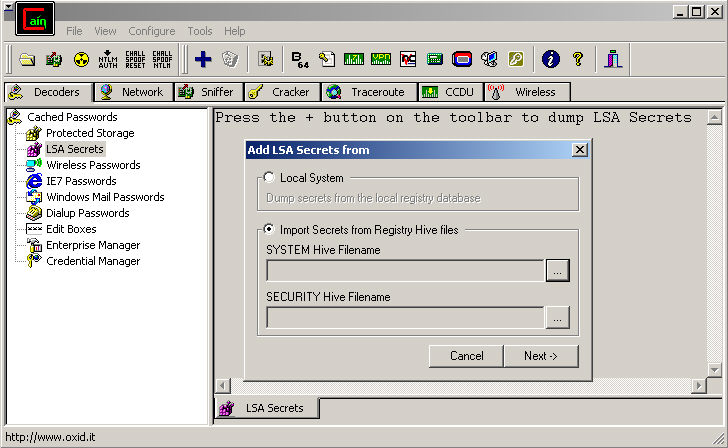Click the blue plus add-to-list icon
Screen dimensions: 728x448
tap(203, 59)
